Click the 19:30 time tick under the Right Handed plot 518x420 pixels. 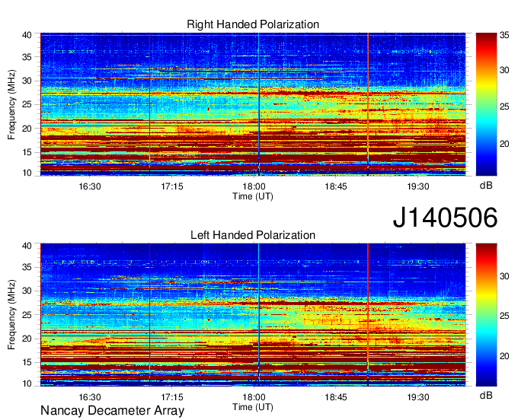418,186
